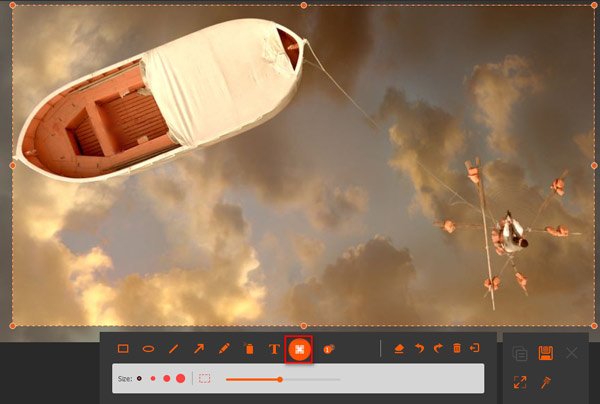The height and width of the screenshot is (404, 600).
Task: Redo the last annotation
Action: [438, 348]
